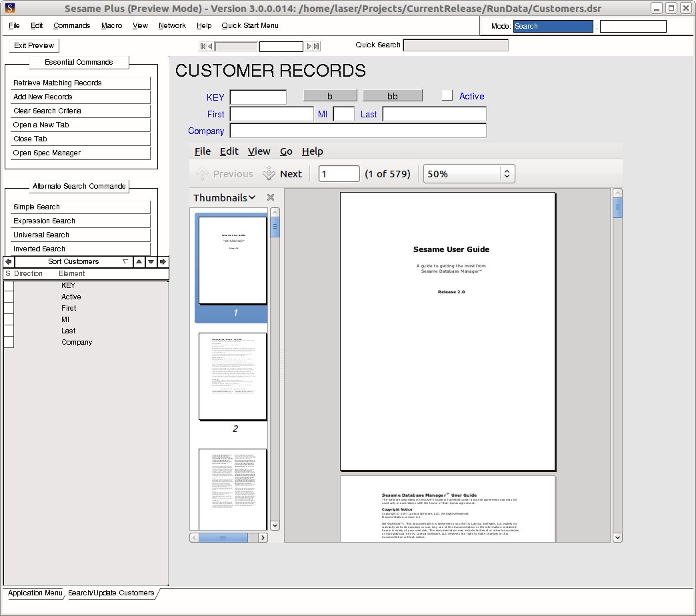Close the Thumbnails side pane
696x616 pixels.
(270, 197)
